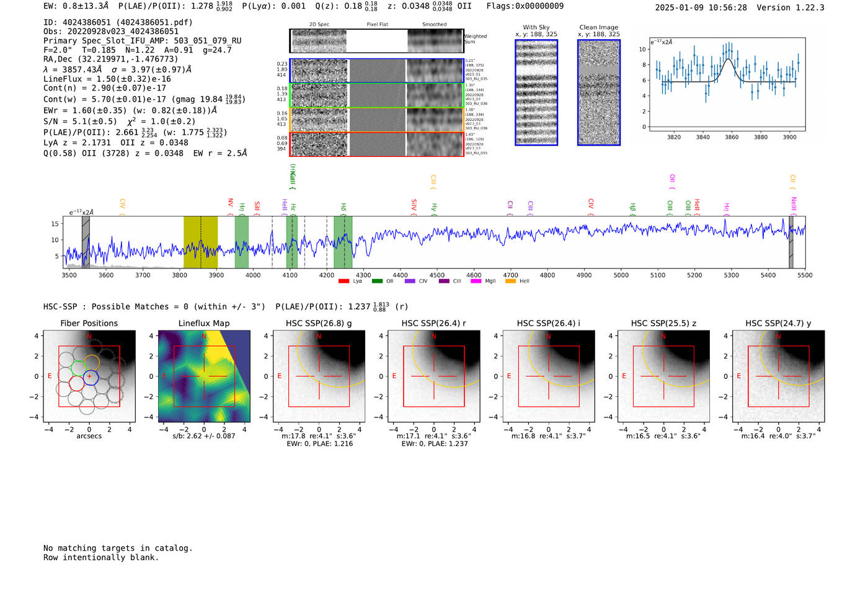This screenshot has height=591, width=868.
Task: Select the red-bordered fiber spectrum row
Action: [x=376, y=144]
